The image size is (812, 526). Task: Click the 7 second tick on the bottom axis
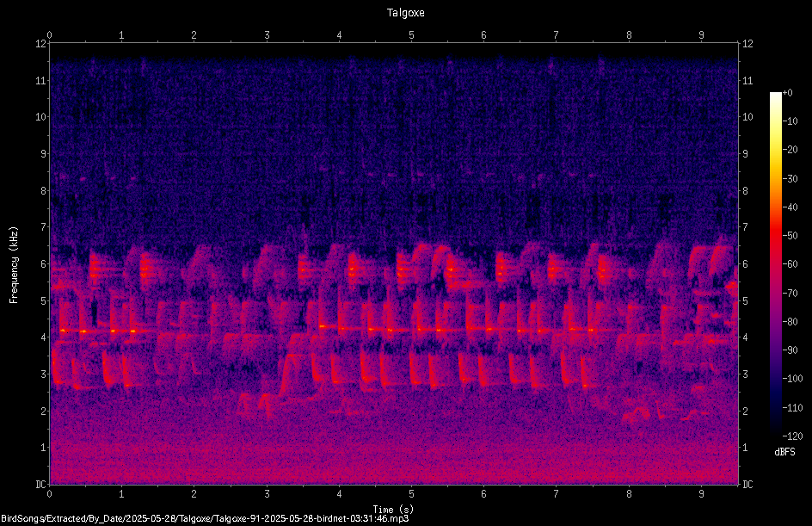click(557, 494)
